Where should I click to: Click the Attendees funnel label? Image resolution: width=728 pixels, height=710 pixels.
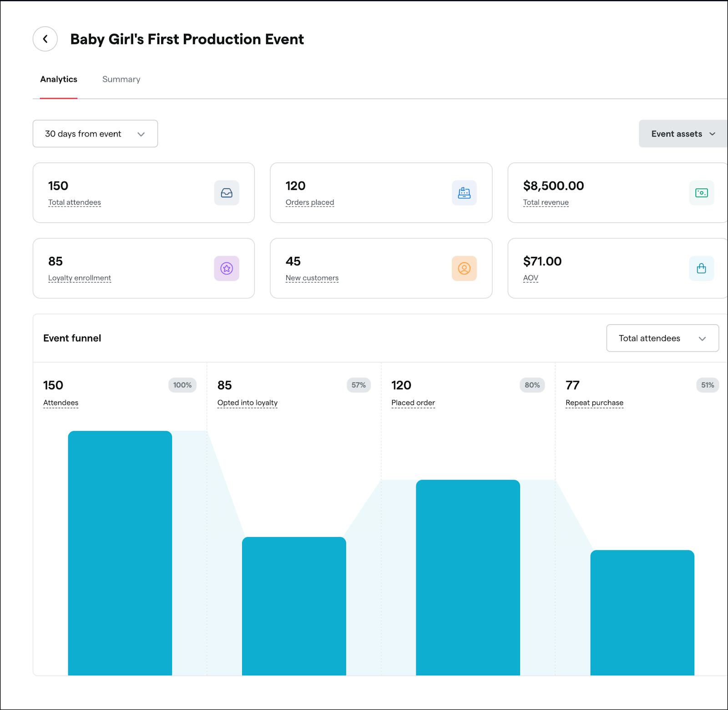tap(61, 403)
